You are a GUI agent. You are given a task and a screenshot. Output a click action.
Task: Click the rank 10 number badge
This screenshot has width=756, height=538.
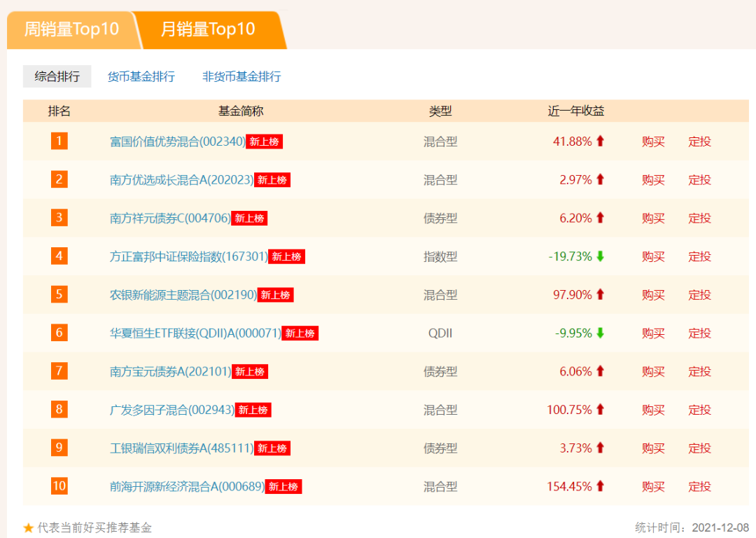[x=59, y=487]
